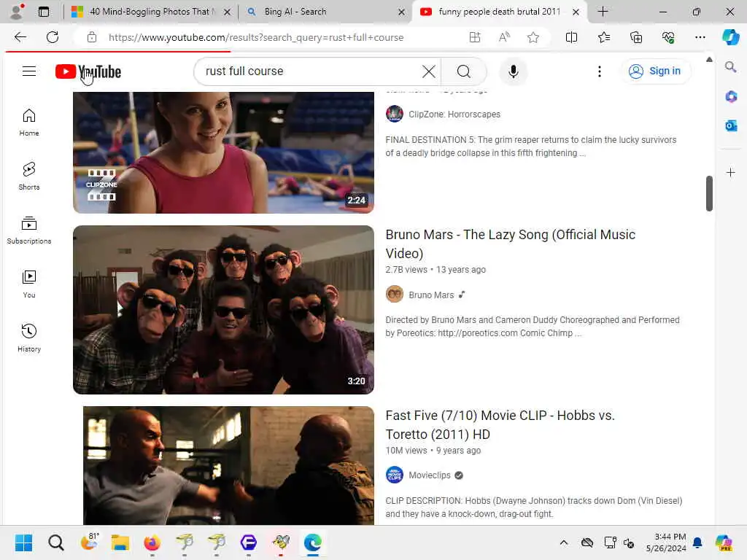Open Outlook in Edge sidebar
The width and height of the screenshot is (747, 560).
(730, 125)
